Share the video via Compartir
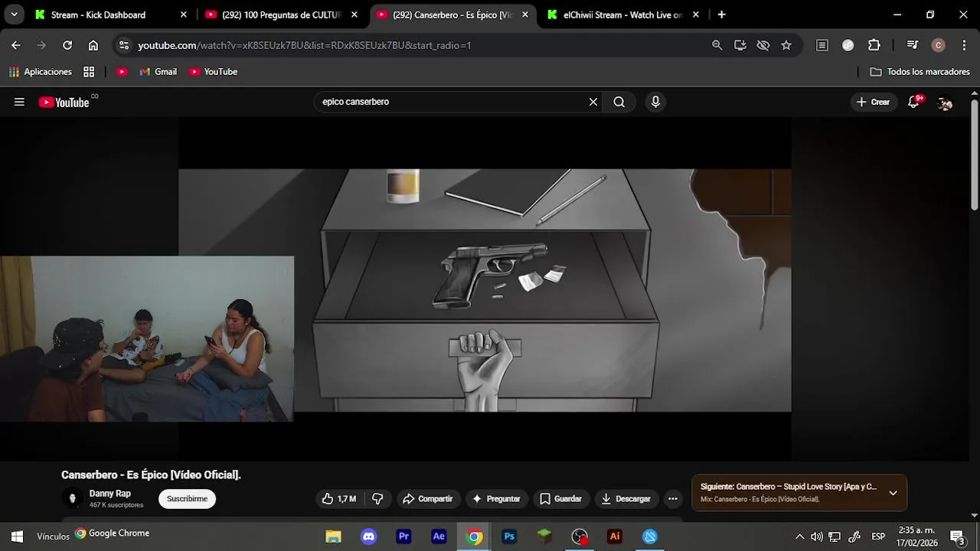The height and width of the screenshot is (551, 980). 428,499
